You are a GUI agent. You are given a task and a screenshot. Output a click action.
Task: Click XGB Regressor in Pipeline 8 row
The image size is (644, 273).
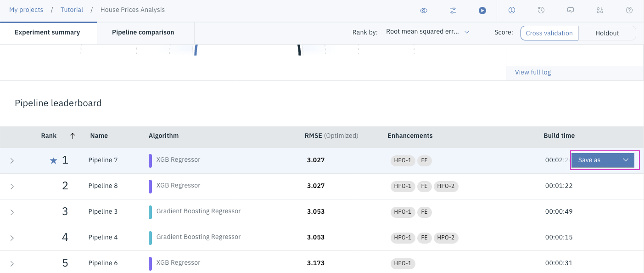[178, 185]
